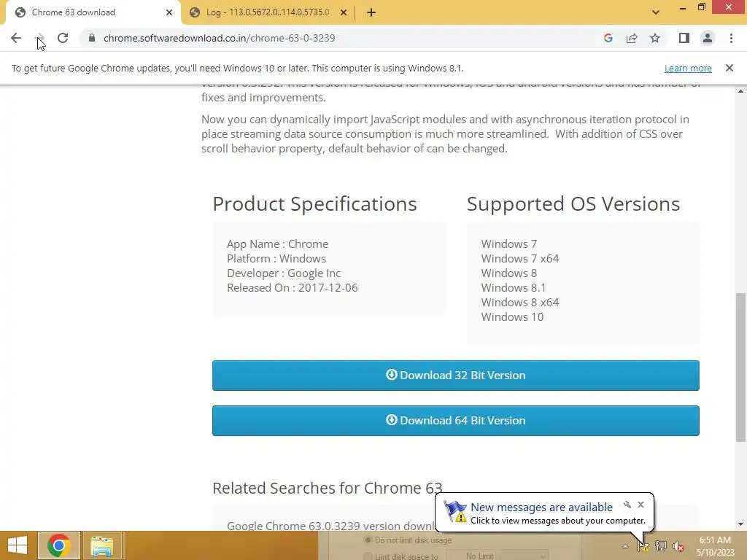Click 'Product Specifications' heading
Viewport: 747px width, 560px height.
click(314, 204)
